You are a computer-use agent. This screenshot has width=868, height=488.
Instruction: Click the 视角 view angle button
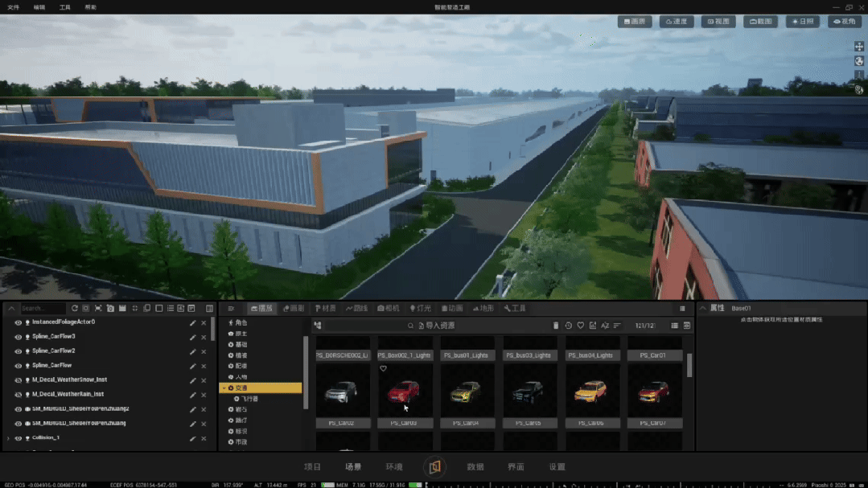[845, 22]
